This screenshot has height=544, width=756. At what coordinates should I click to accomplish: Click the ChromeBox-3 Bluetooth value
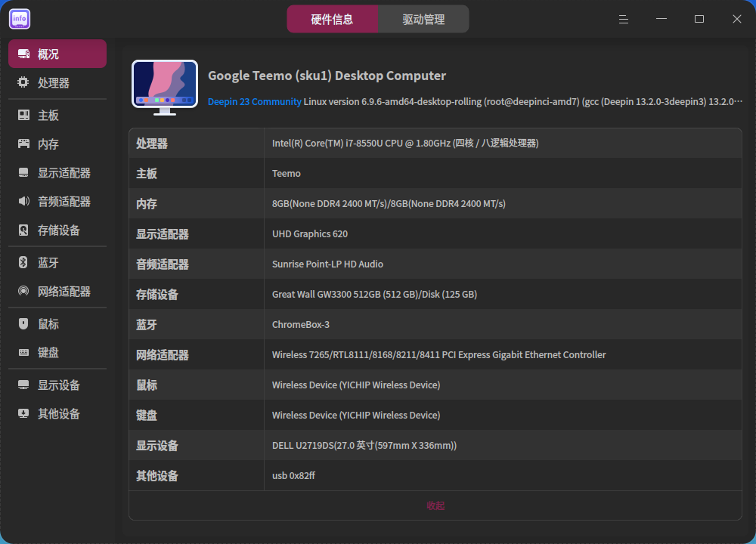tap(301, 325)
